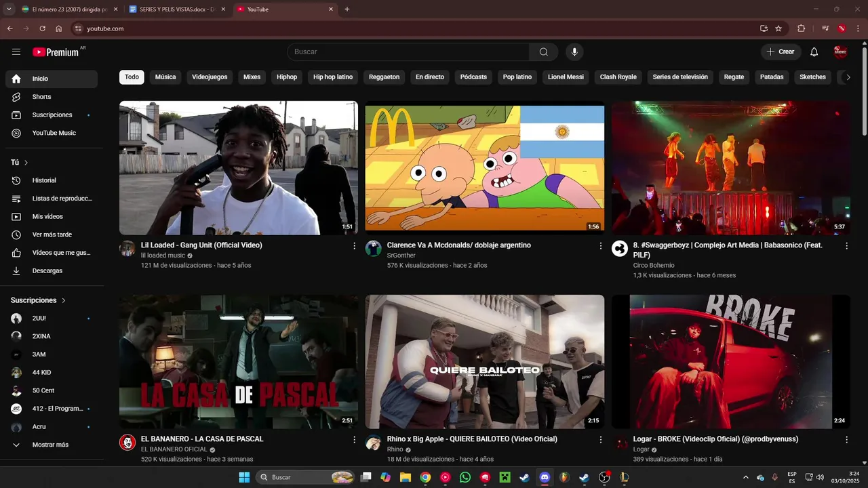
Task: Open Descargas in sidebar
Action: (x=52, y=270)
